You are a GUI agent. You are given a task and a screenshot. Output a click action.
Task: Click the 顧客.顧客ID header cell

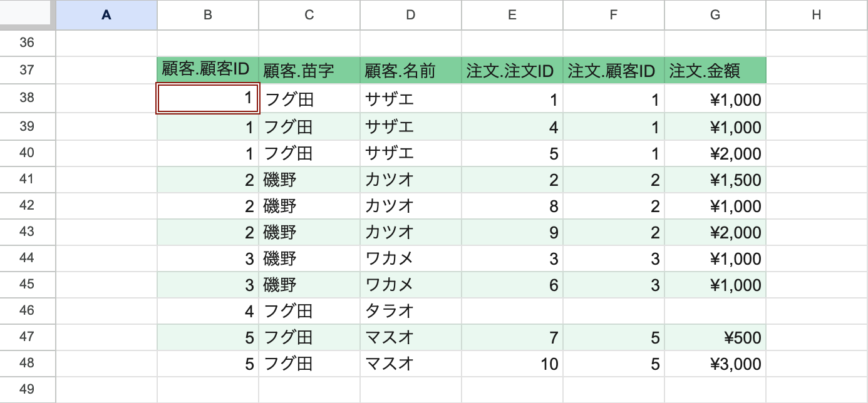tap(208, 70)
